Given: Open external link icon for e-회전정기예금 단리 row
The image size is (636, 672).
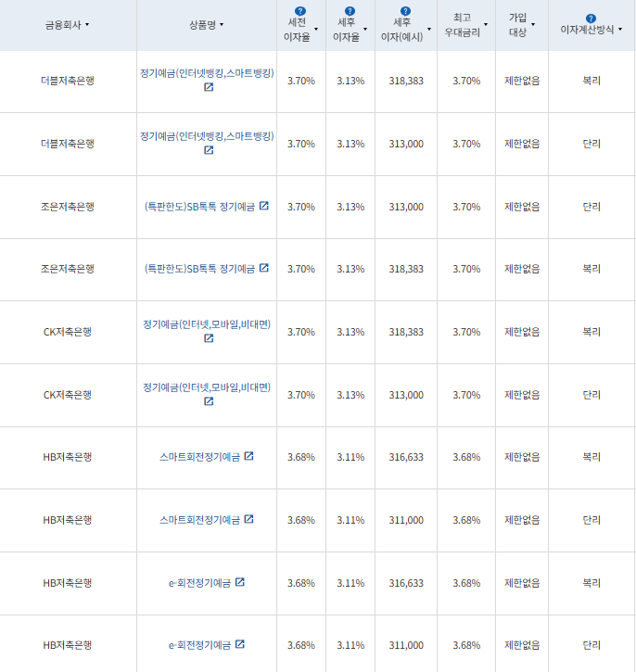Looking at the screenshot, I should click(240, 644).
